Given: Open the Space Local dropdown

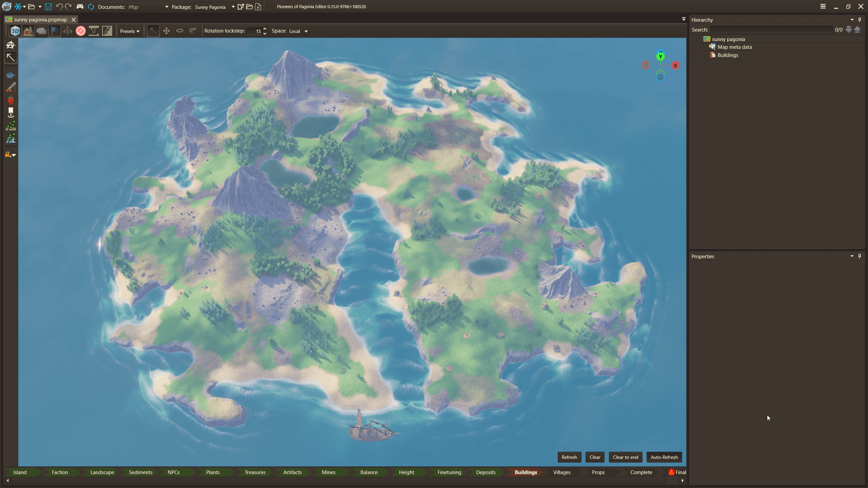Looking at the screenshot, I should pos(298,31).
